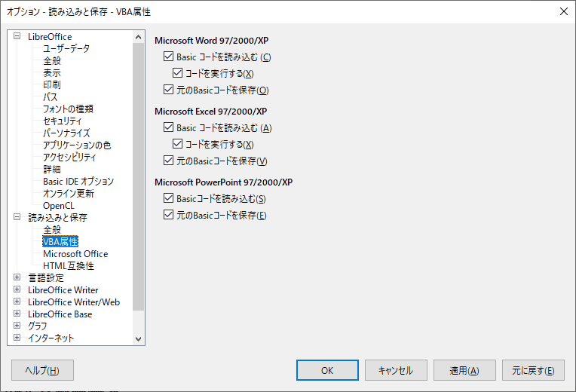576x392 pixels.
Task: Click the 適用(A) button
Action: (x=464, y=370)
